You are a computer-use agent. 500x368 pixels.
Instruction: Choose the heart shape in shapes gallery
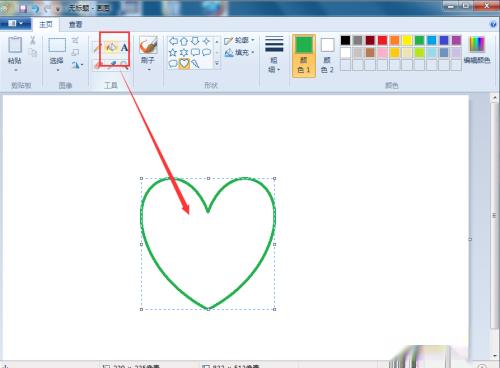click(x=184, y=63)
